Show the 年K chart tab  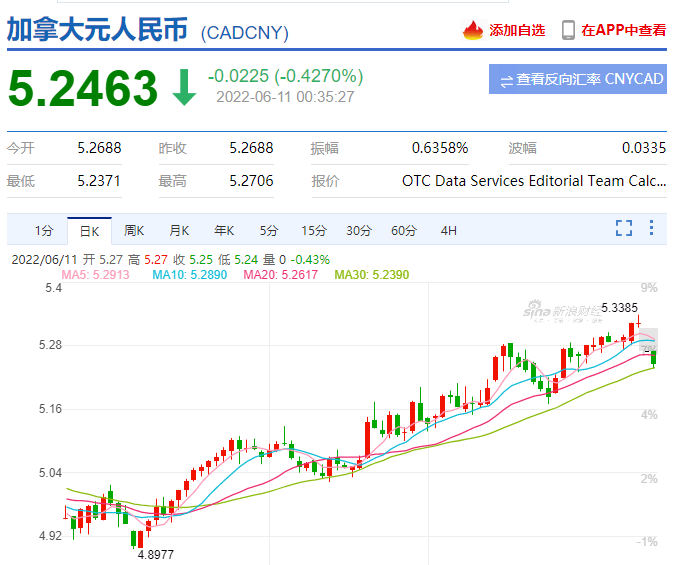pos(224,231)
